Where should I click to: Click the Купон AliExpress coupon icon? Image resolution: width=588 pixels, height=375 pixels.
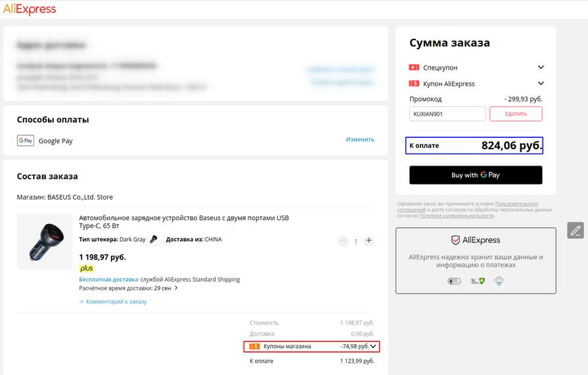coord(414,83)
